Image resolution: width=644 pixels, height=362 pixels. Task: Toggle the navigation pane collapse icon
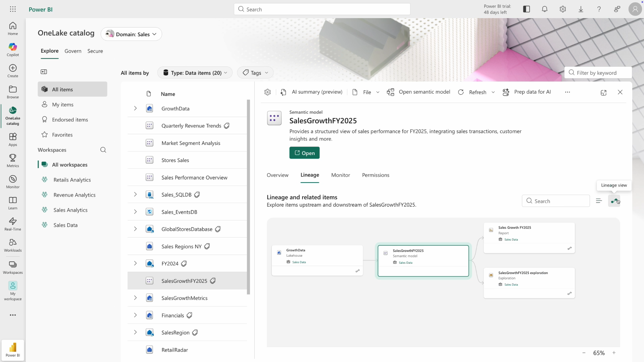point(44,71)
